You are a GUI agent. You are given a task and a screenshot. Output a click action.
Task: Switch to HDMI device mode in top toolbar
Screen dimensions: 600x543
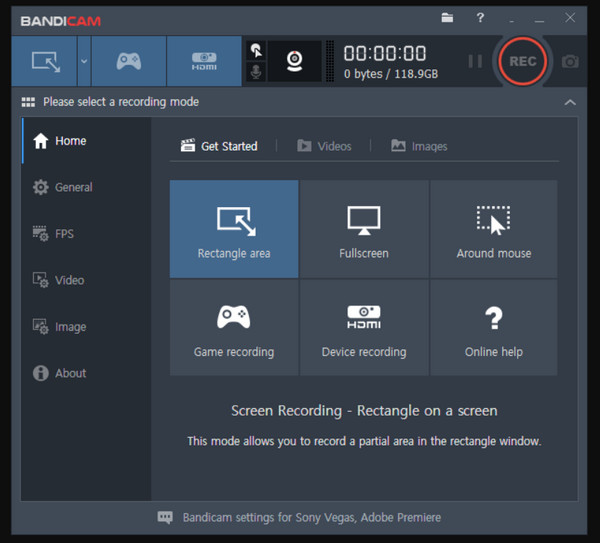pyautogui.click(x=204, y=61)
